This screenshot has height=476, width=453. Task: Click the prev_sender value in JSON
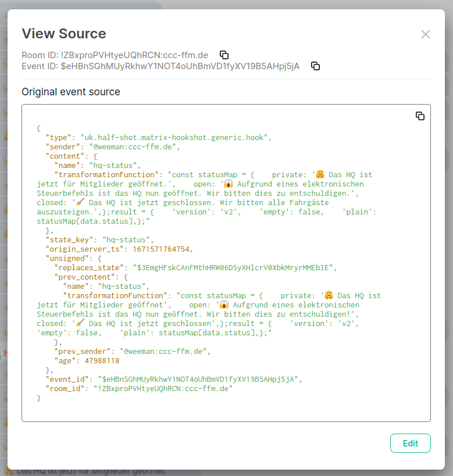(163, 352)
